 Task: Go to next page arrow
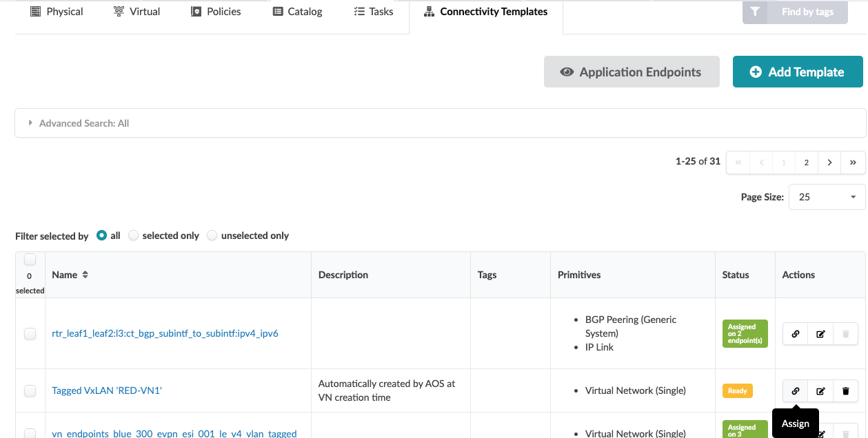(829, 163)
